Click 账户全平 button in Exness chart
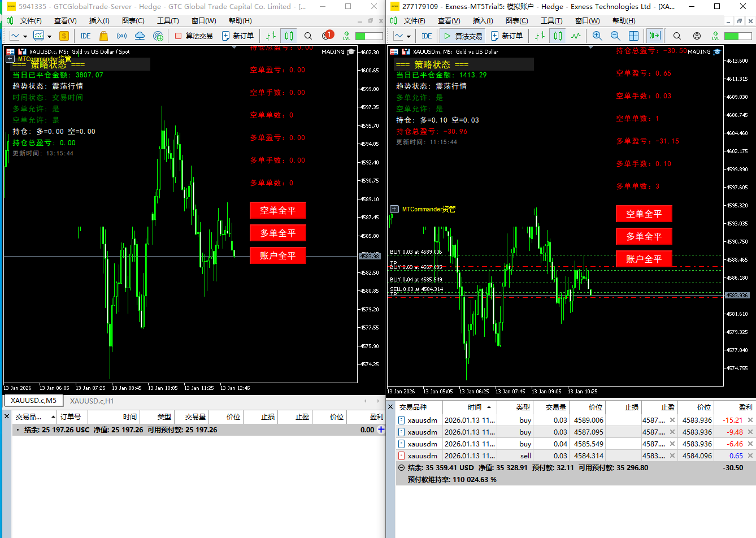 tap(644, 259)
